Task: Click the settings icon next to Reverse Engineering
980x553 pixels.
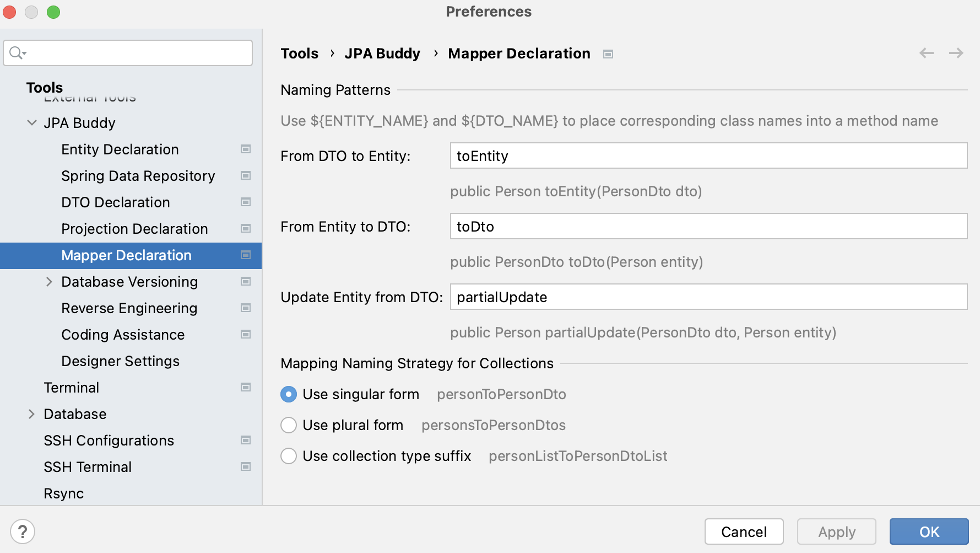Action: coord(246,308)
